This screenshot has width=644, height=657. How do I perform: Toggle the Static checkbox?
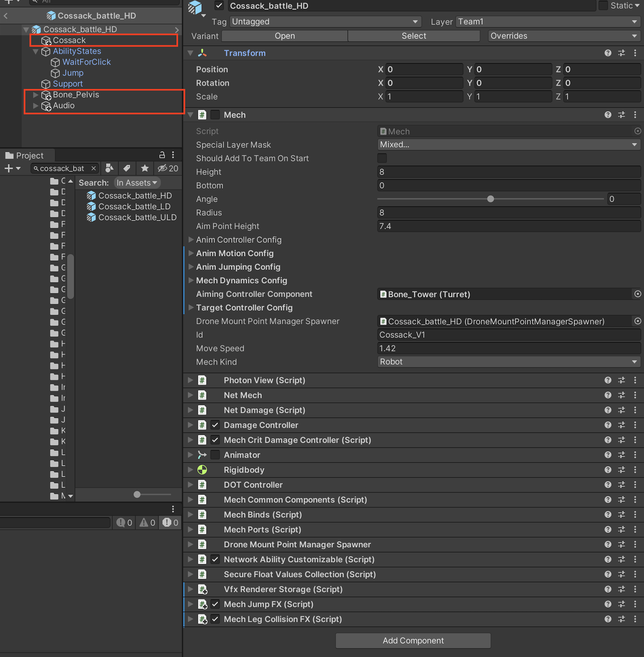[x=603, y=6]
